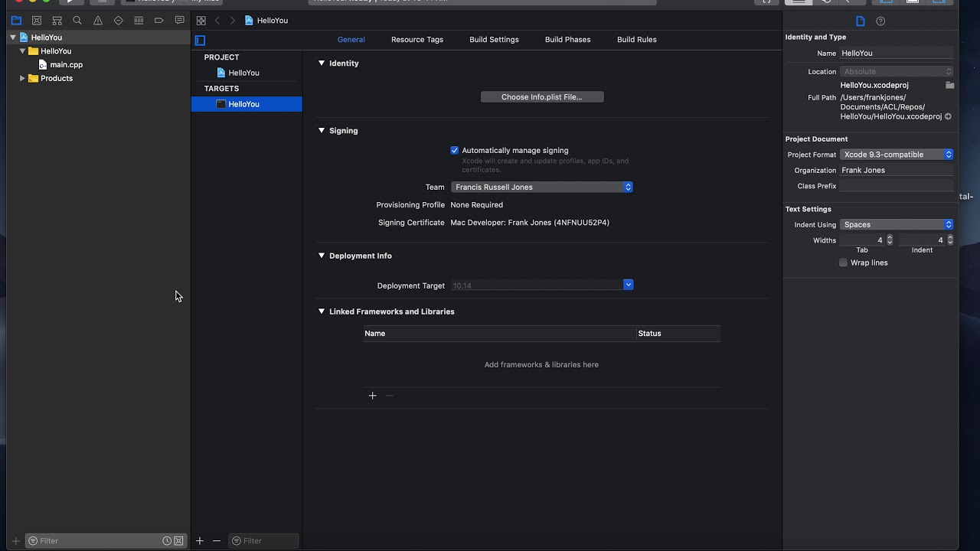Collapse the Signing section
The height and width of the screenshot is (551, 980).
(x=322, y=131)
